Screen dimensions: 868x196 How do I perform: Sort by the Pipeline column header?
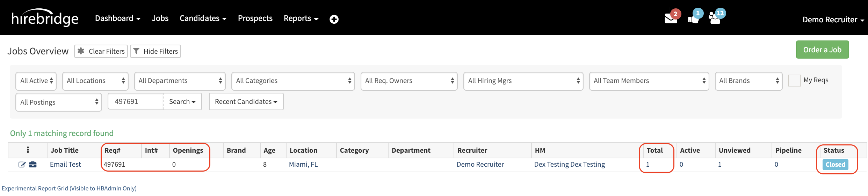(x=788, y=150)
